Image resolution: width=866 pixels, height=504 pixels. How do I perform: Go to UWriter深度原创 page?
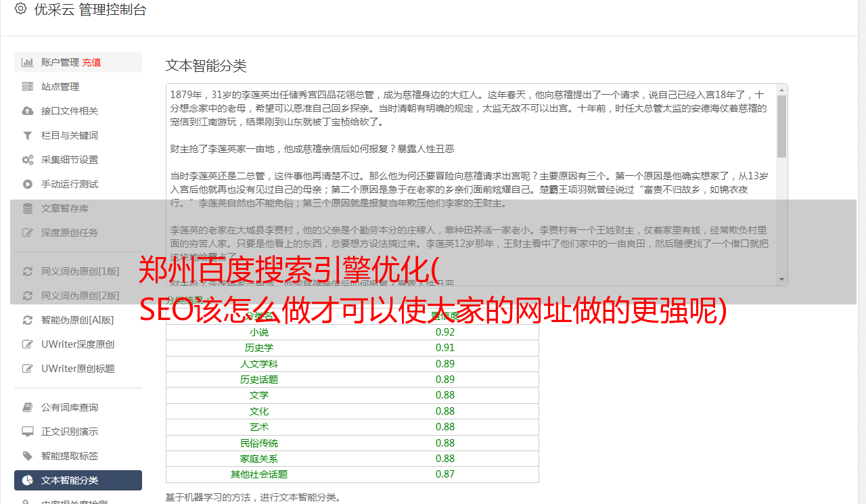tap(78, 344)
